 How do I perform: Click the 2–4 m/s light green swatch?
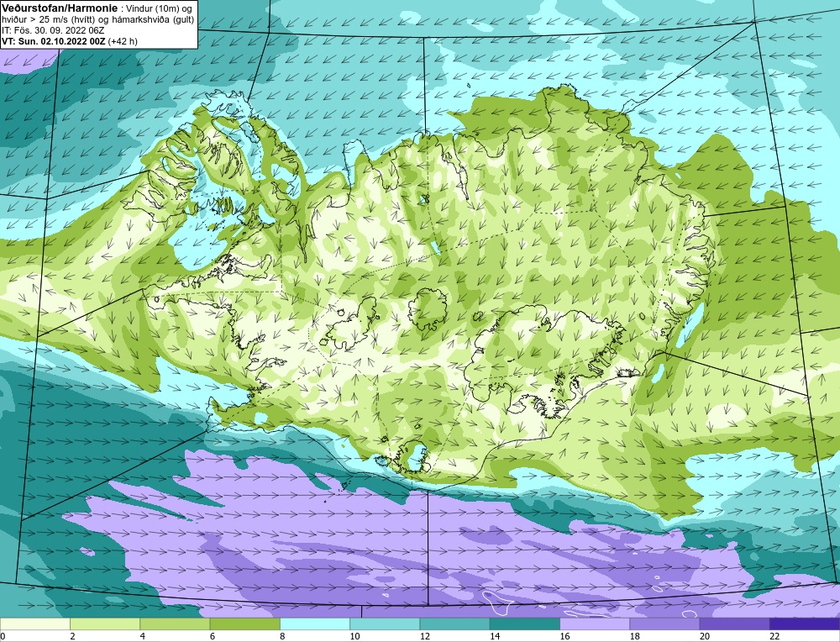[105, 624]
